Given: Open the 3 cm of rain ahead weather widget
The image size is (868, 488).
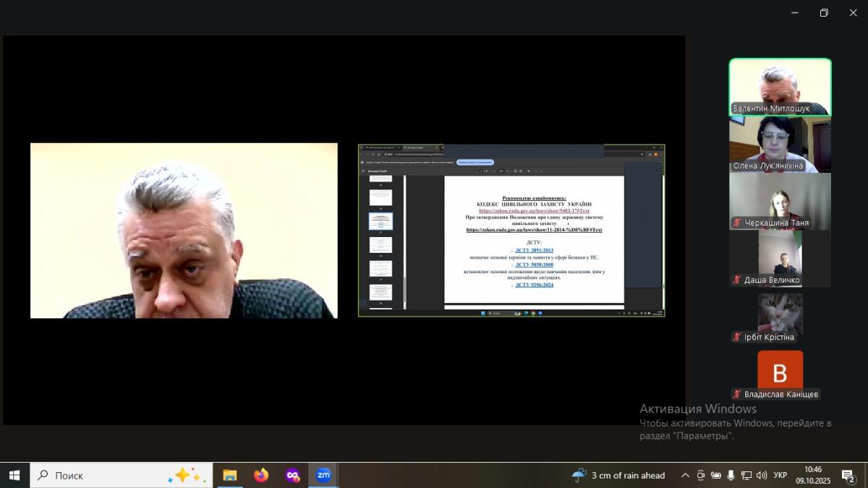Looking at the screenshot, I should tap(618, 475).
